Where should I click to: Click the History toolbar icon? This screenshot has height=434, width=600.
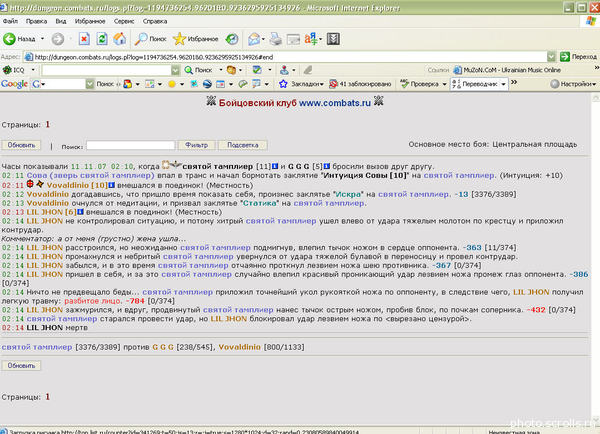232,39
